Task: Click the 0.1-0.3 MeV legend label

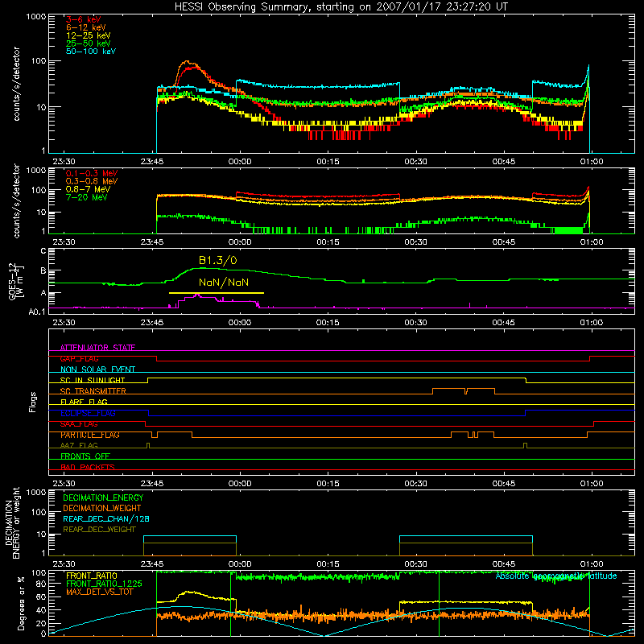Action: point(92,173)
